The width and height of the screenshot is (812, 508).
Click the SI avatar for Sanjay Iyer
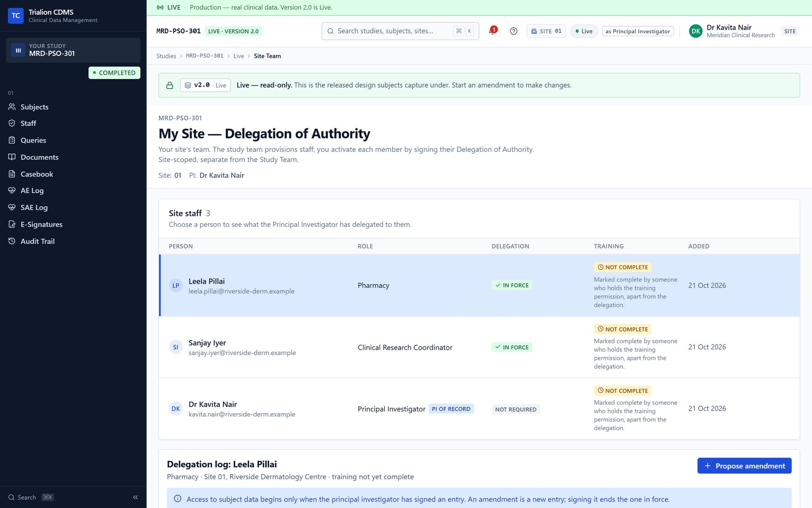[x=176, y=347]
